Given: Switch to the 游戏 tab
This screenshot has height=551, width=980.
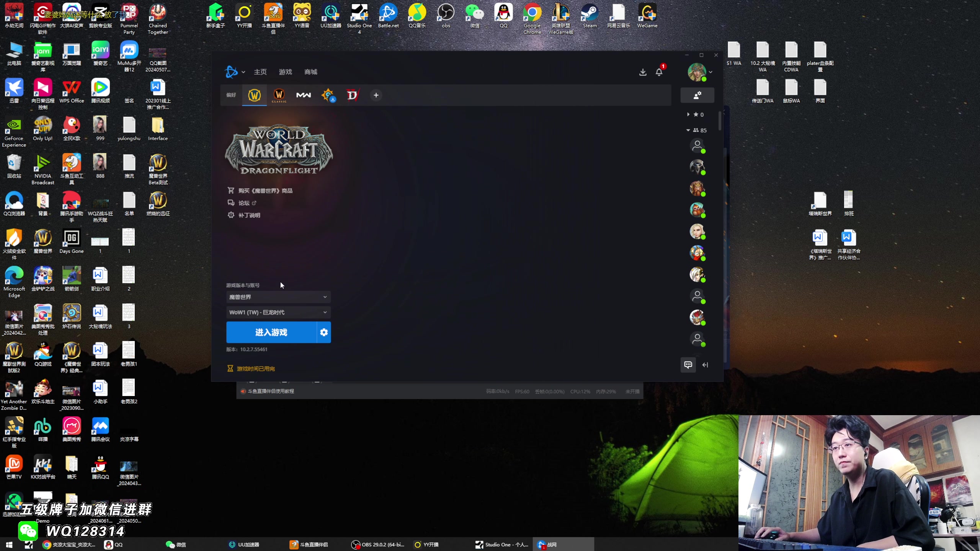Looking at the screenshot, I should point(285,72).
